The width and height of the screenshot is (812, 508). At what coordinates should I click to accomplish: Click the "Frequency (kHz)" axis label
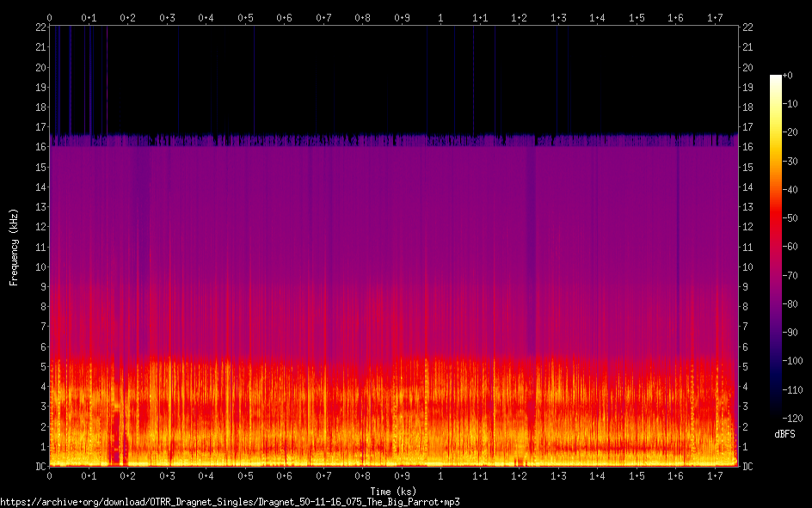click(14, 247)
